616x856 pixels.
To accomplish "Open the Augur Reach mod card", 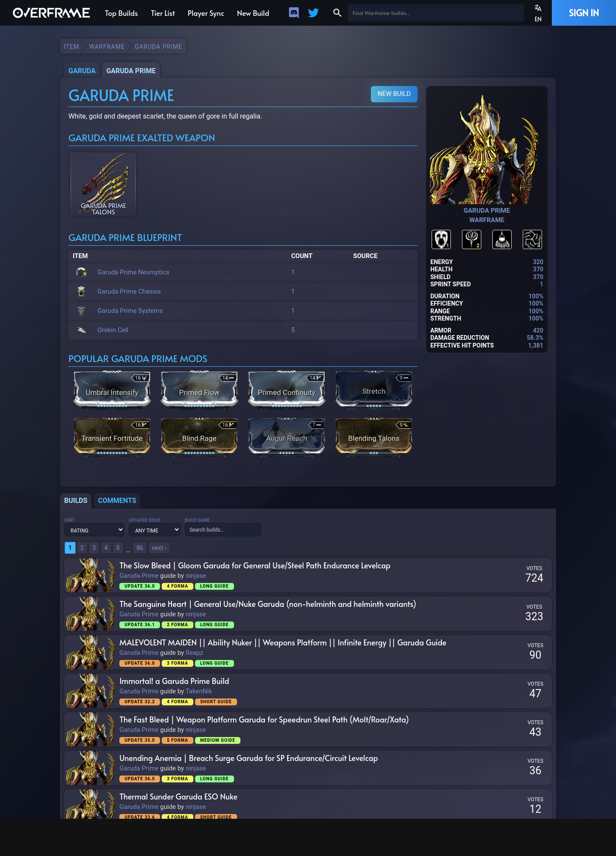I will 287,436.
